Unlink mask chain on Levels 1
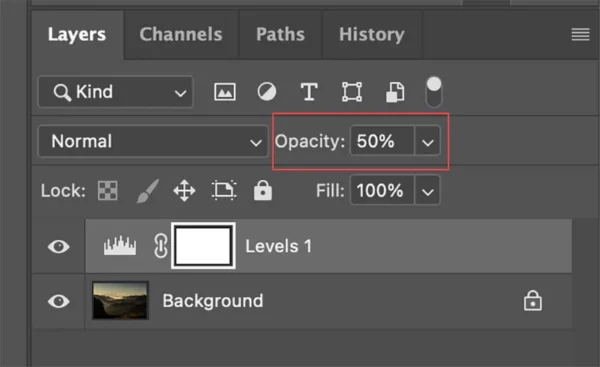Image resolution: width=600 pixels, height=367 pixels. [x=161, y=246]
